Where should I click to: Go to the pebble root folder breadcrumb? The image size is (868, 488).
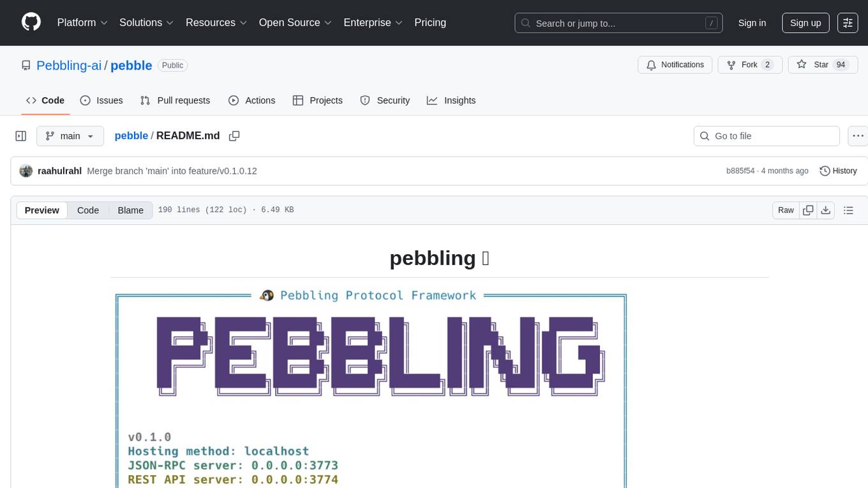coord(131,136)
